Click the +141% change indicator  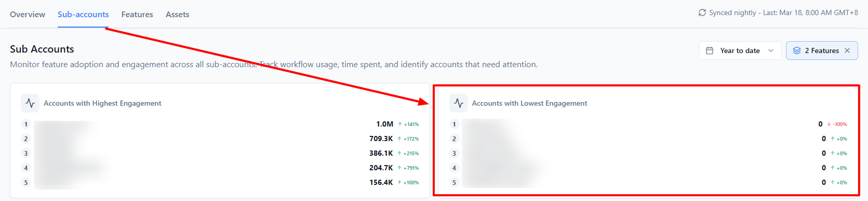tap(408, 124)
